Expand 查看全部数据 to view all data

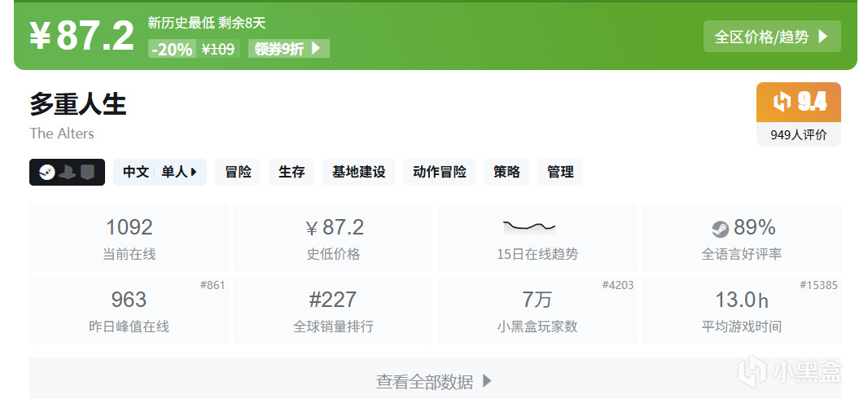click(x=435, y=379)
